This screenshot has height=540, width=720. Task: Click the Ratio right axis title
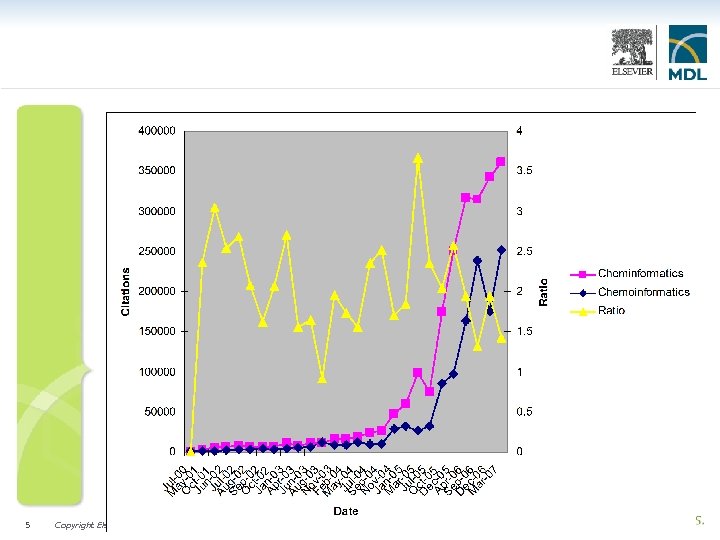pos(543,292)
